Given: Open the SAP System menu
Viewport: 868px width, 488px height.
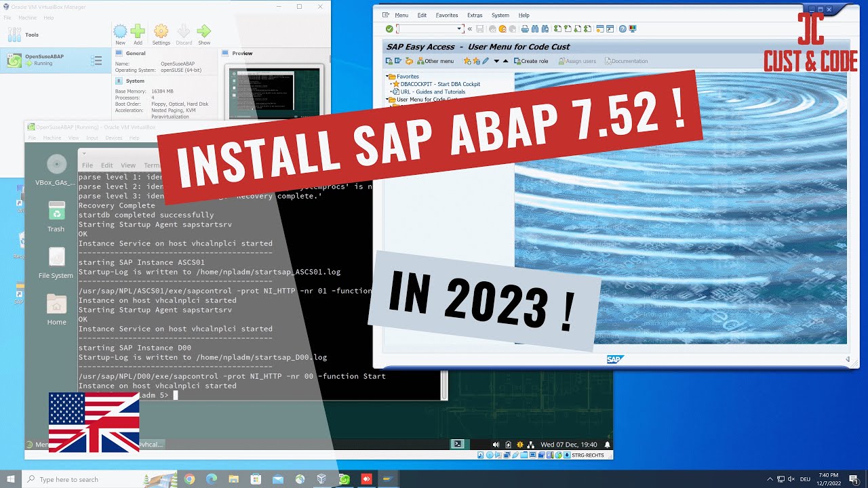Looking at the screenshot, I should [500, 15].
